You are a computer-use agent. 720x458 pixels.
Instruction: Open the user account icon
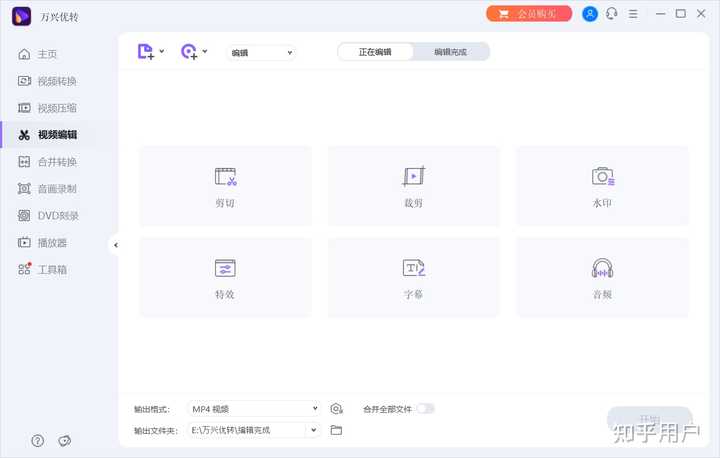(x=590, y=14)
